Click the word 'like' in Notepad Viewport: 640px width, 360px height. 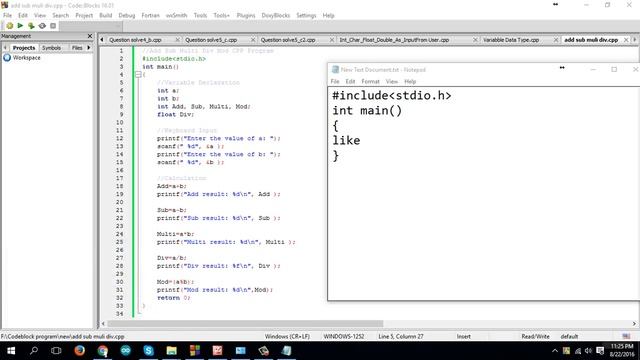(x=346, y=140)
